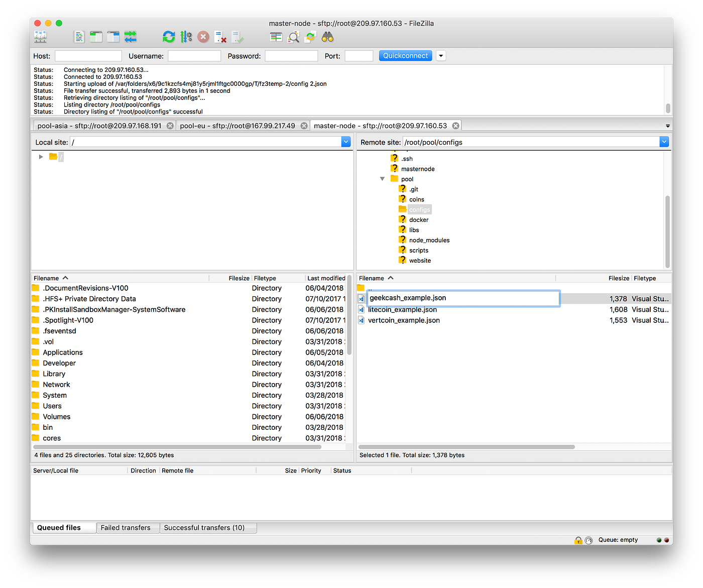703x588 pixels.
Task: Open the Successful transfers list
Action: pos(208,527)
